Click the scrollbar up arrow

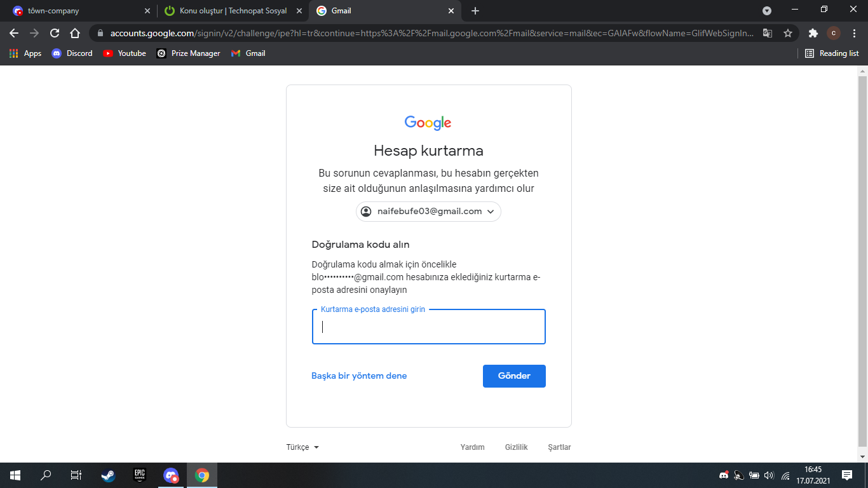862,71
